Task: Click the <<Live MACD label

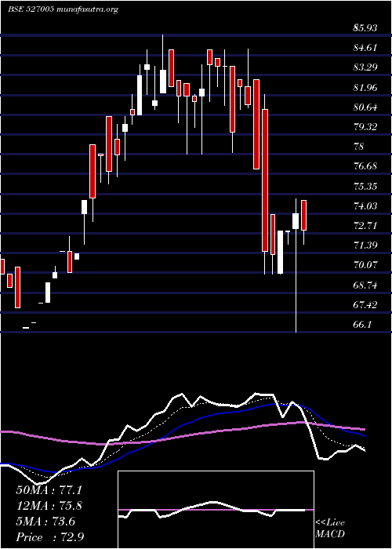Action: pyautogui.click(x=330, y=529)
